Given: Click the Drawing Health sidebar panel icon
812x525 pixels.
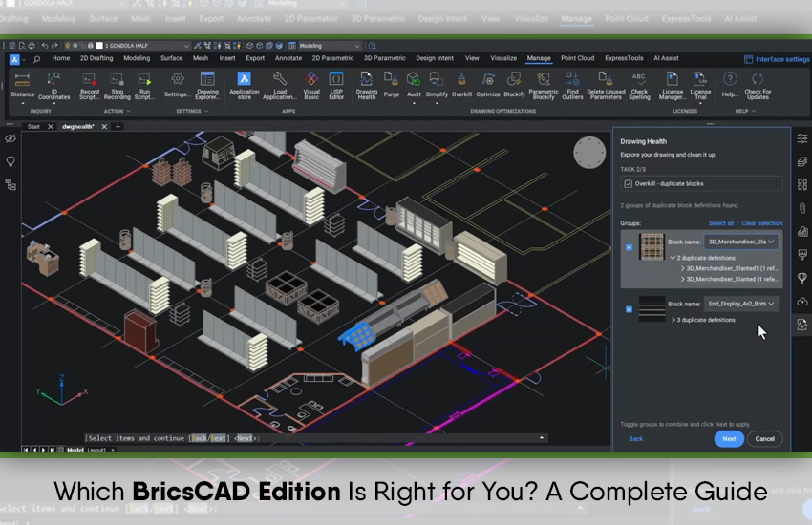Looking at the screenshot, I should click(x=802, y=325).
